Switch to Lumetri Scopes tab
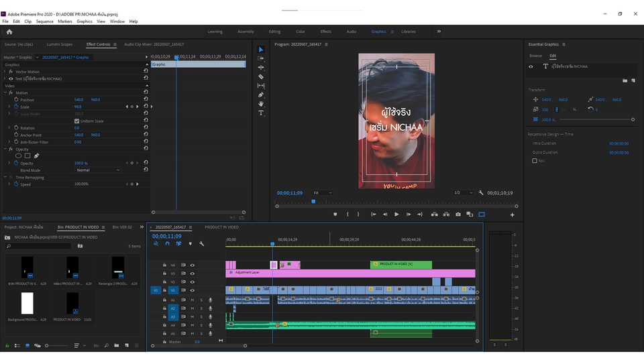This screenshot has height=362, width=644. [60, 44]
